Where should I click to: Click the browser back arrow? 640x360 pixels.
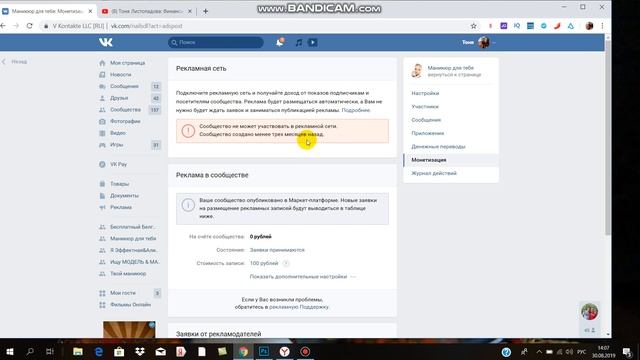point(3,26)
